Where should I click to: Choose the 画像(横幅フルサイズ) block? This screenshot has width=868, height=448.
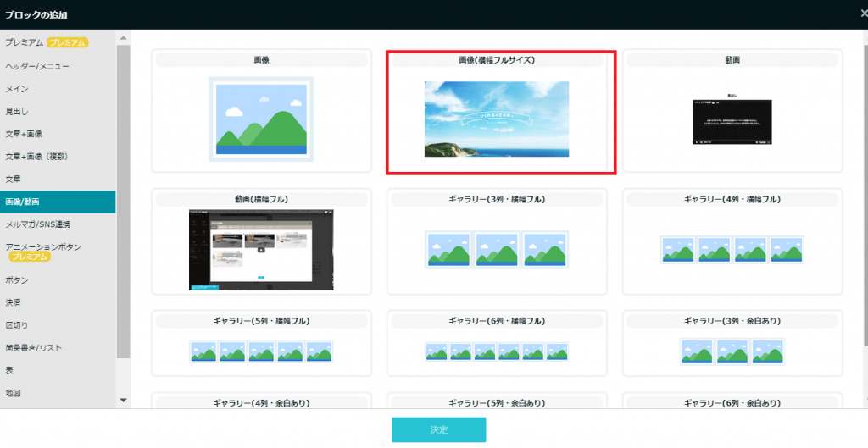497,119
